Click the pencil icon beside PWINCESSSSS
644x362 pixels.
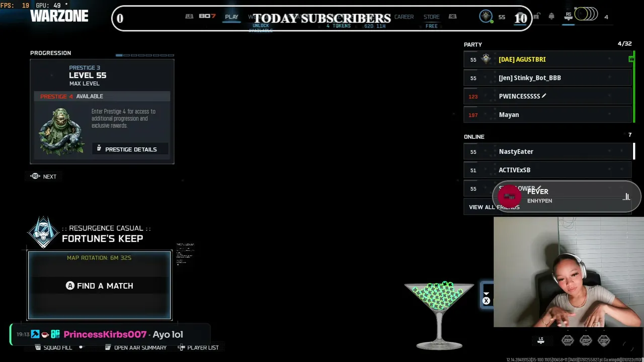[544, 96]
